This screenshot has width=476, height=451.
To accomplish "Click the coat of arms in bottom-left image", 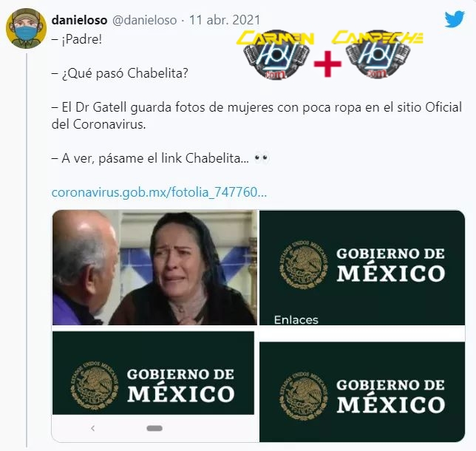I will pyautogui.click(x=95, y=385).
